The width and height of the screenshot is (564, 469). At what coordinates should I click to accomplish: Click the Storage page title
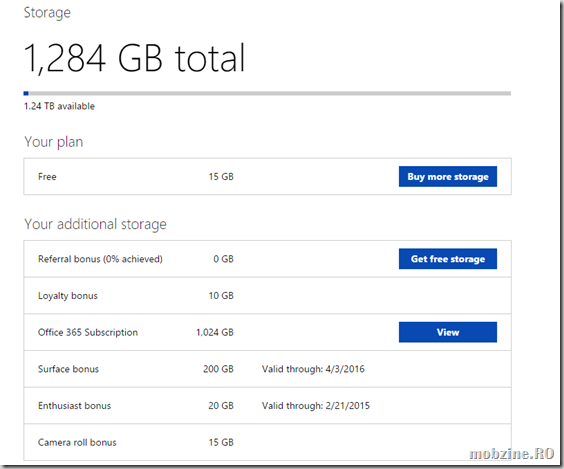click(x=47, y=13)
